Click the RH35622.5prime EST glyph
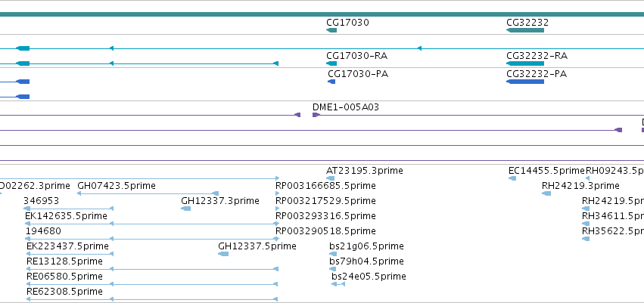The image size is (644, 303). point(586,239)
